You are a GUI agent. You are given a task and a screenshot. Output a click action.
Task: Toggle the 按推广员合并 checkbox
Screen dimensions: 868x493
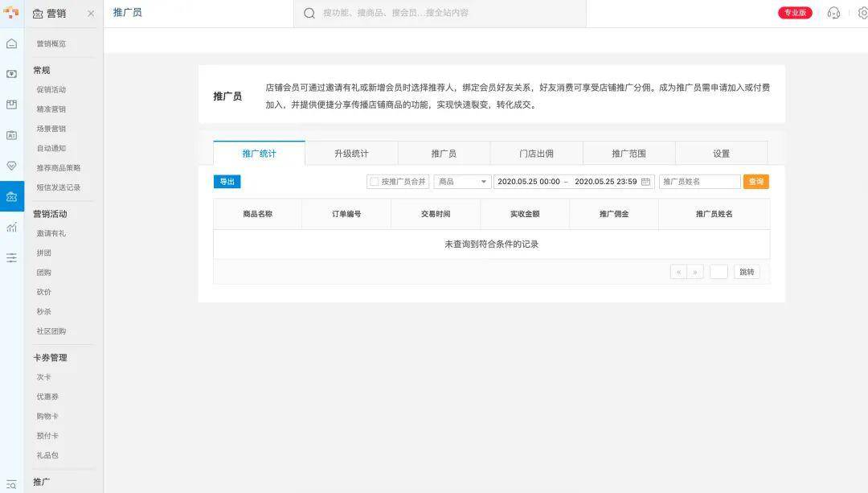[x=374, y=182]
